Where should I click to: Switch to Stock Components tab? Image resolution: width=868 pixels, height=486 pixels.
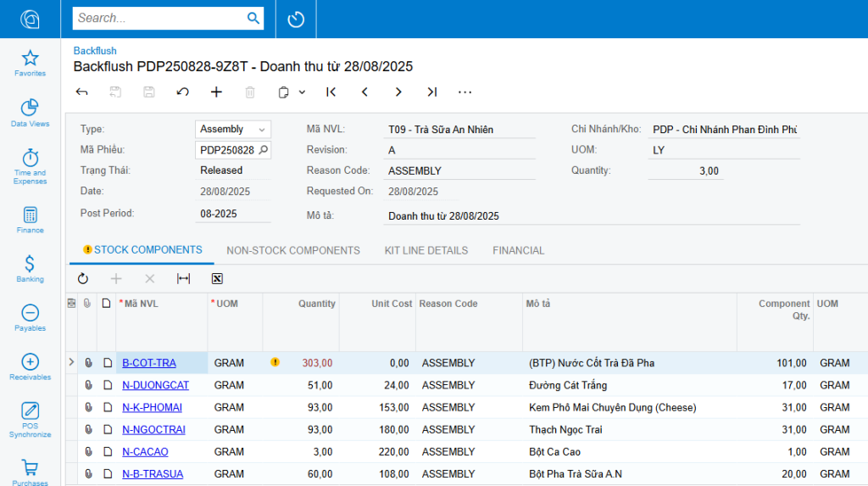[x=142, y=250]
